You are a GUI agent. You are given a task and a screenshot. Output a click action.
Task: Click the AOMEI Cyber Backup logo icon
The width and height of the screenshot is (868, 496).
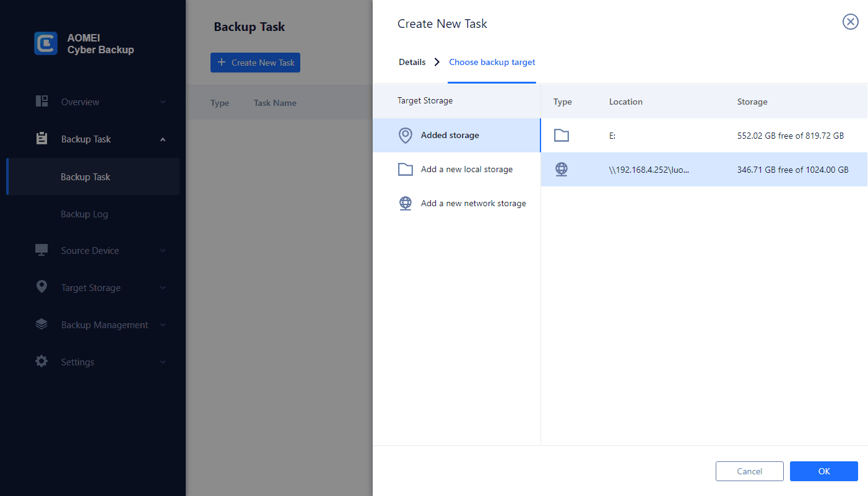pyautogui.click(x=46, y=43)
